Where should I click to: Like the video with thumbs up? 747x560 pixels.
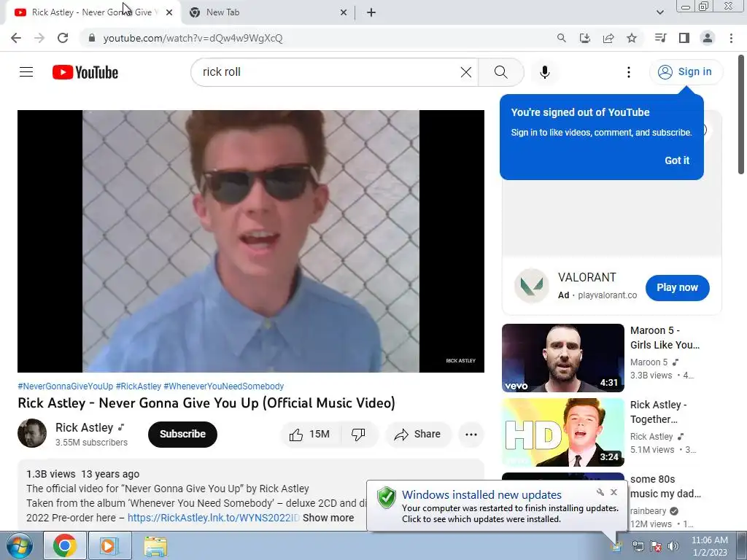309,434
